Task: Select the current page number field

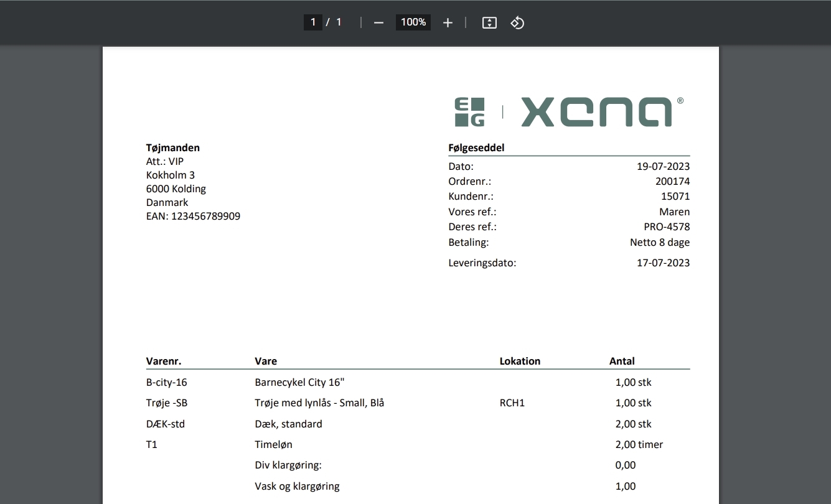Action: (x=312, y=22)
